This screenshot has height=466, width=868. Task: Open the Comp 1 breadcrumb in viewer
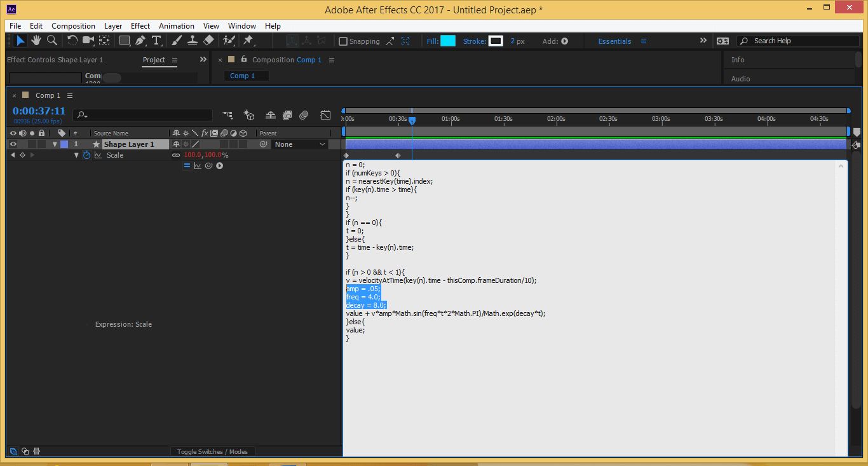245,76
